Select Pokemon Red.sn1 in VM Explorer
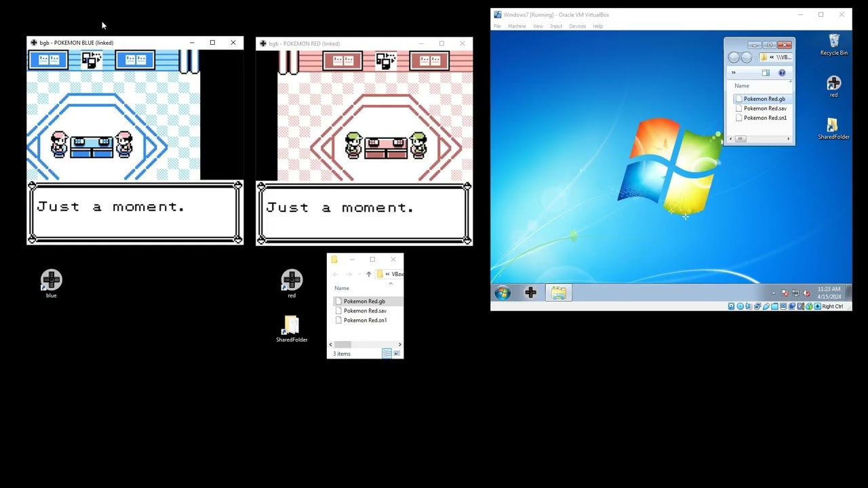The width and height of the screenshot is (868, 488). 765,118
